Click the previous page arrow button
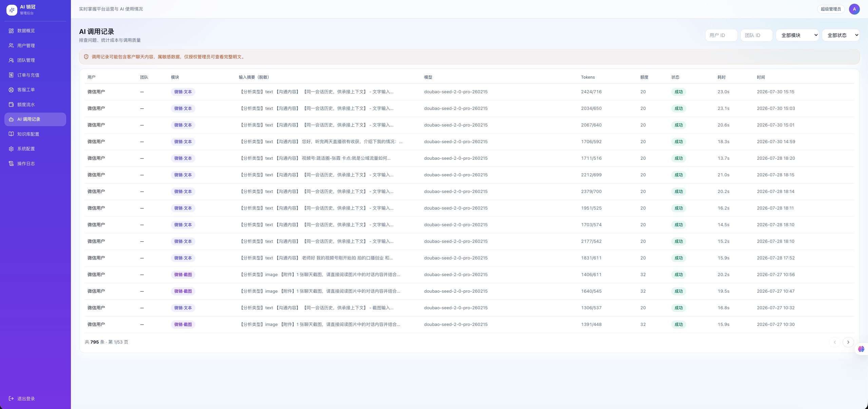 834,342
